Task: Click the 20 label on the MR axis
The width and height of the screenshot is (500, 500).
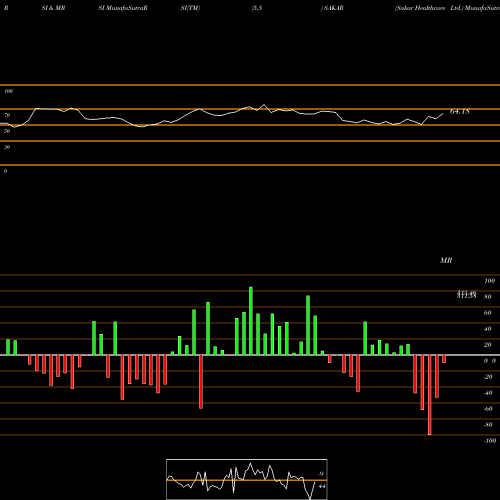Action: click(x=488, y=345)
